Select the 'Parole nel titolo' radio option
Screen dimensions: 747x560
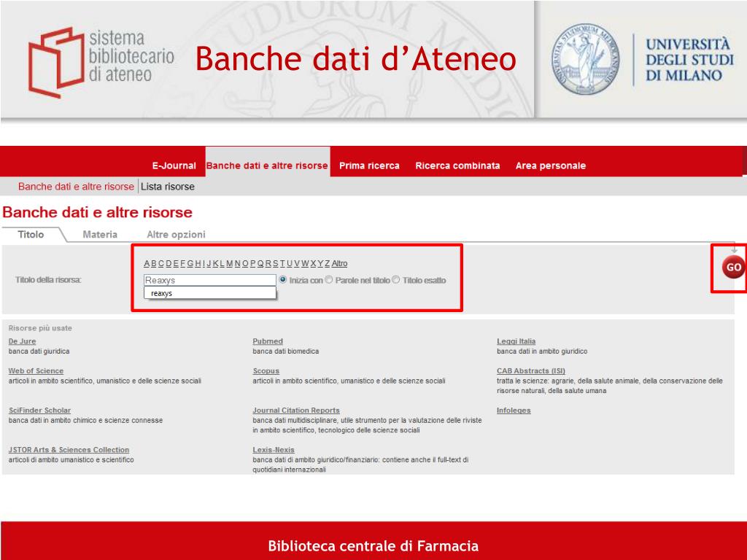click(x=329, y=279)
